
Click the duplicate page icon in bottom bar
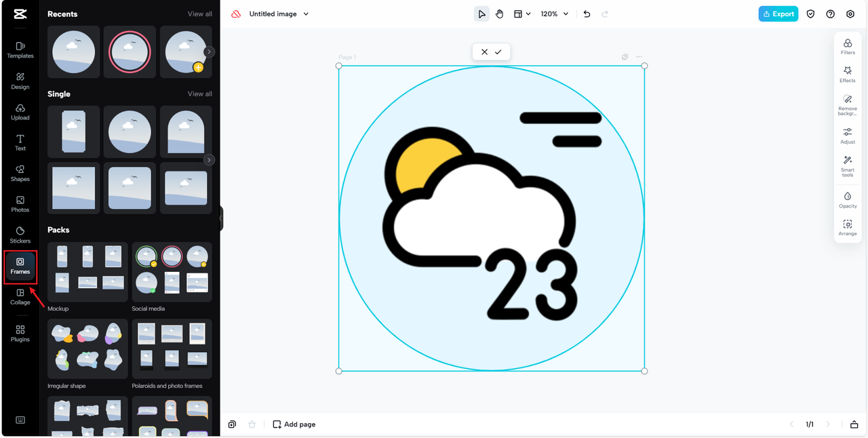click(232, 424)
